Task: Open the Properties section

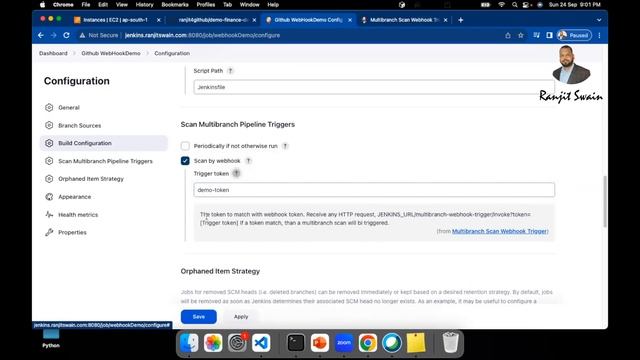Action: tap(72, 232)
